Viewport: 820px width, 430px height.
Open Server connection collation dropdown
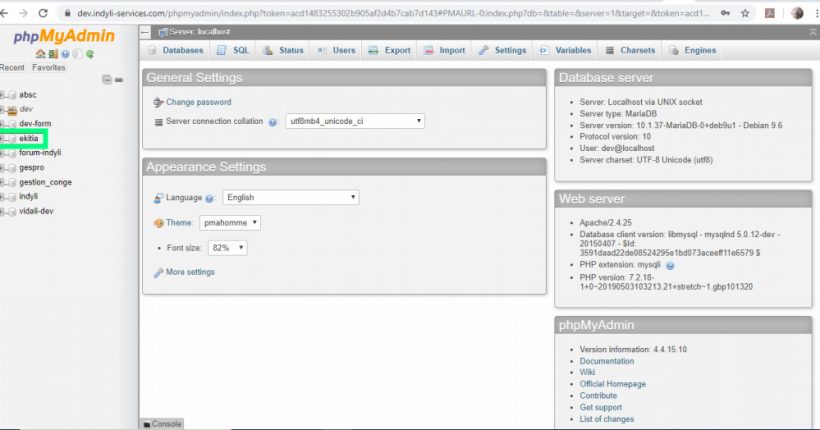pyautogui.click(x=355, y=121)
